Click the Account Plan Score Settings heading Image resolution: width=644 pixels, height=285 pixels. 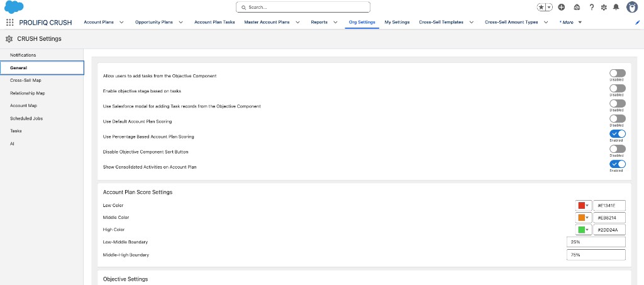point(137,192)
